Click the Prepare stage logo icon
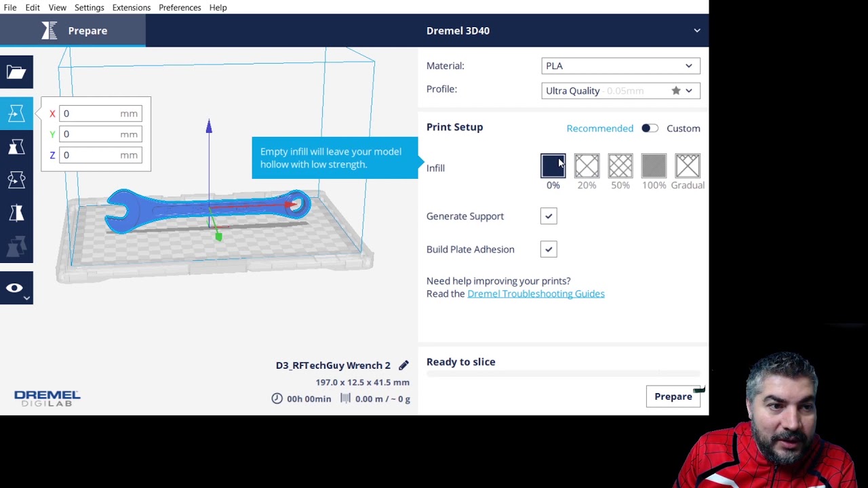The width and height of the screenshot is (868, 488). 50,30
